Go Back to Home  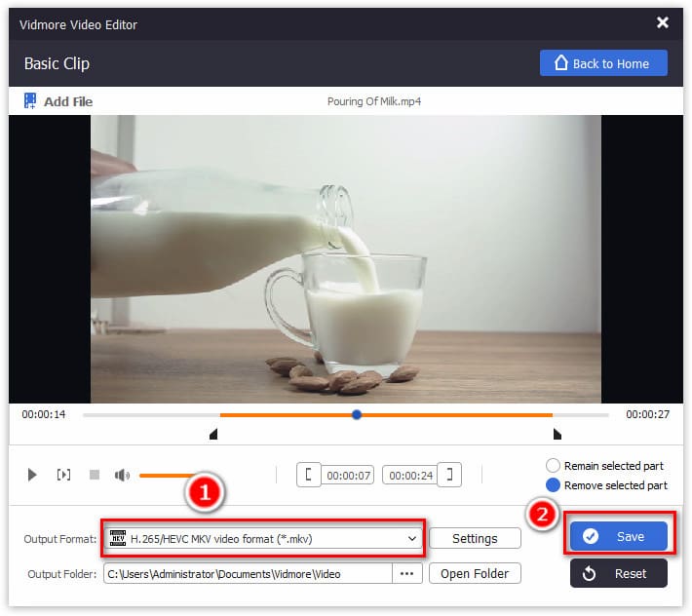pyautogui.click(x=603, y=63)
